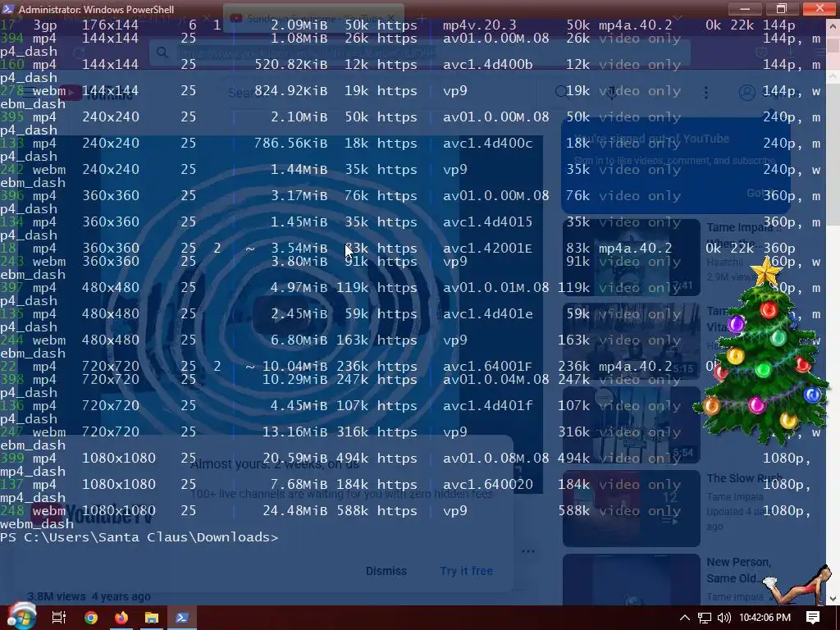
Task: Click the 10.29MiB file size
Action: [x=294, y=379]
